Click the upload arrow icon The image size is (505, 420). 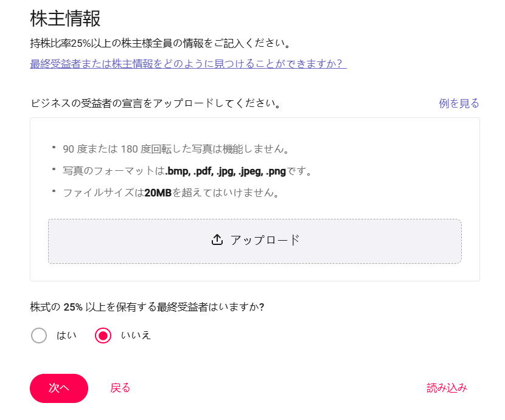click(217, 239)
